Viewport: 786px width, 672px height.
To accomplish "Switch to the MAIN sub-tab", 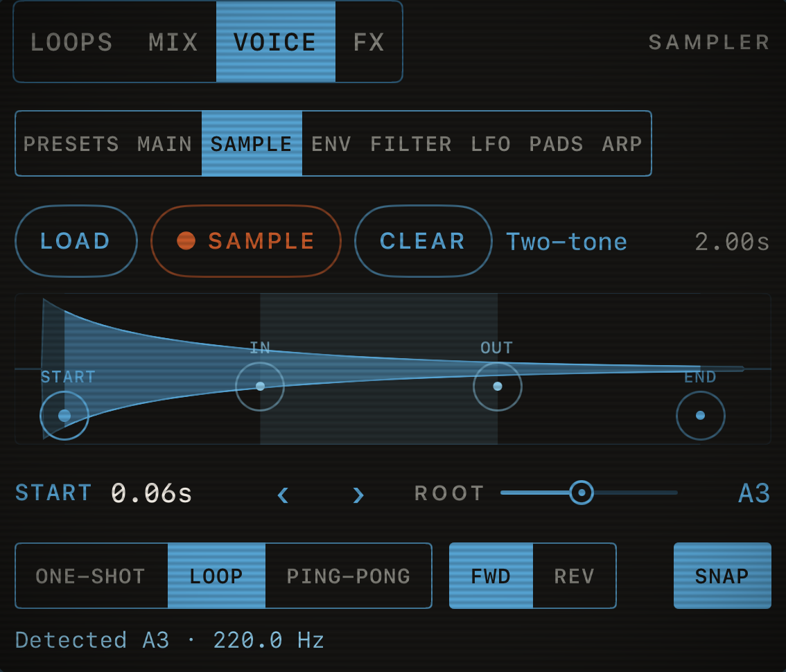I will pyautogui.click(x=164, y=144).
